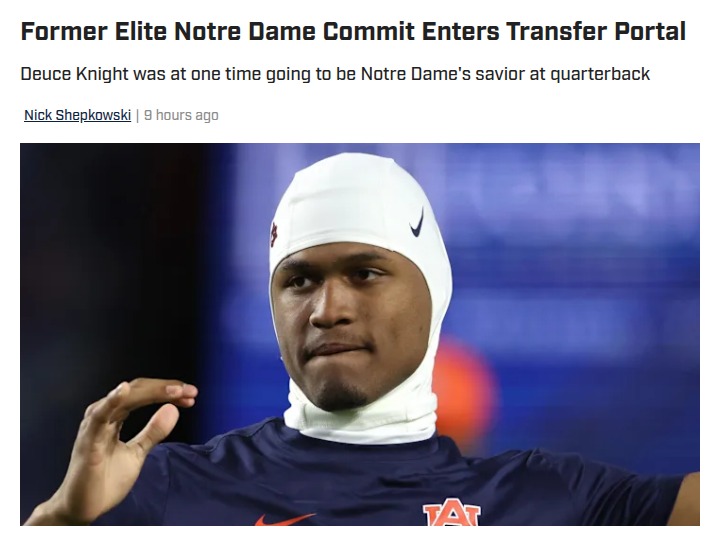Select the Deuce Knight subheadline text
The width and height of the screenshot is (720, 540).
tap(335, 74)
